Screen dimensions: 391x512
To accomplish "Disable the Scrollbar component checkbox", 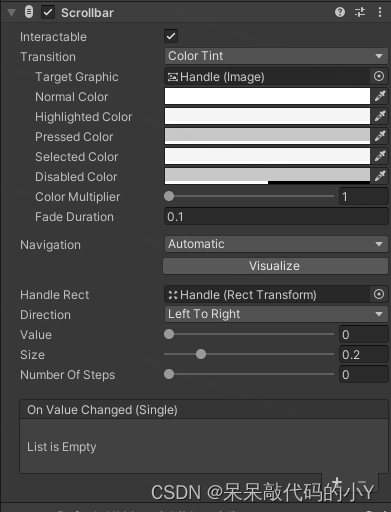I will coord(48,12).
